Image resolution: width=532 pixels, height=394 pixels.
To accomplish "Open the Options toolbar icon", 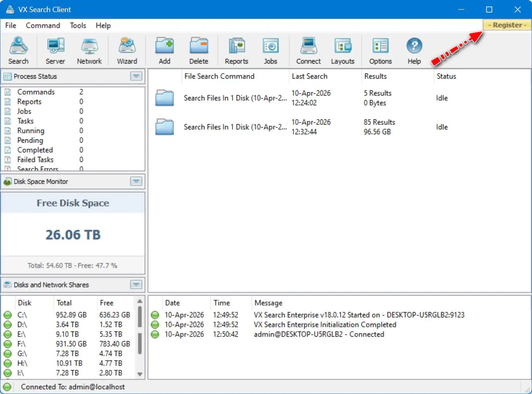I will click(x=380, y=50).
